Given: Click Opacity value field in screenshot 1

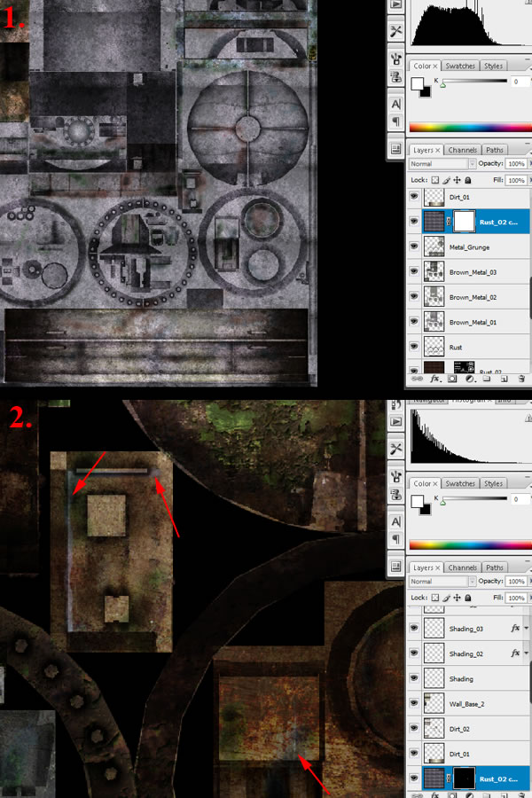Looking at the screenshot, I should (x=516, y=163).
